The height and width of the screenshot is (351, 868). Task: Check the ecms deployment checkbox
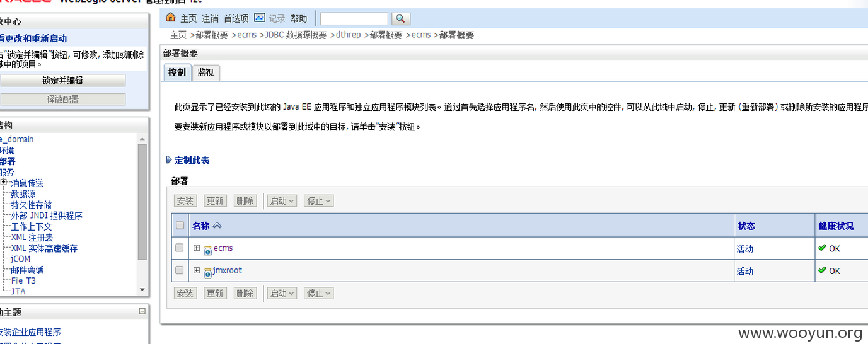(180, 248)
